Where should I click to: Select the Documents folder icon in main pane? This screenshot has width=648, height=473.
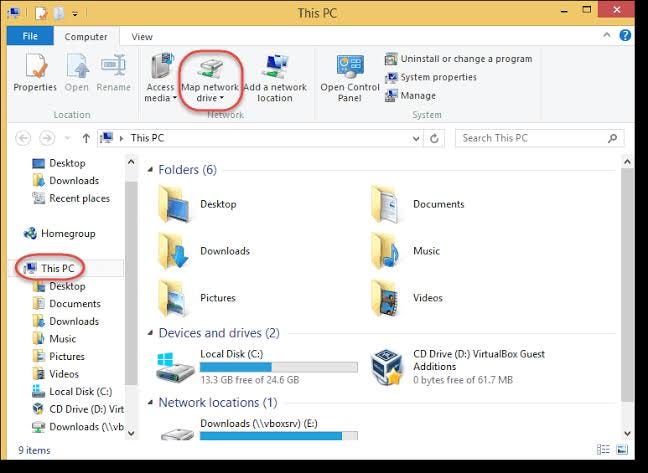[385, 204]
